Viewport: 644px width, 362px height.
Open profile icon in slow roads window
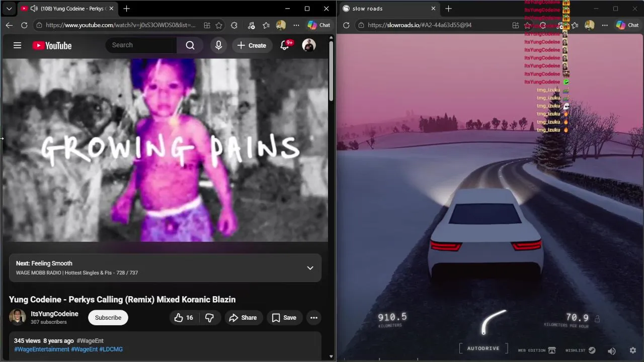[590, 25]
